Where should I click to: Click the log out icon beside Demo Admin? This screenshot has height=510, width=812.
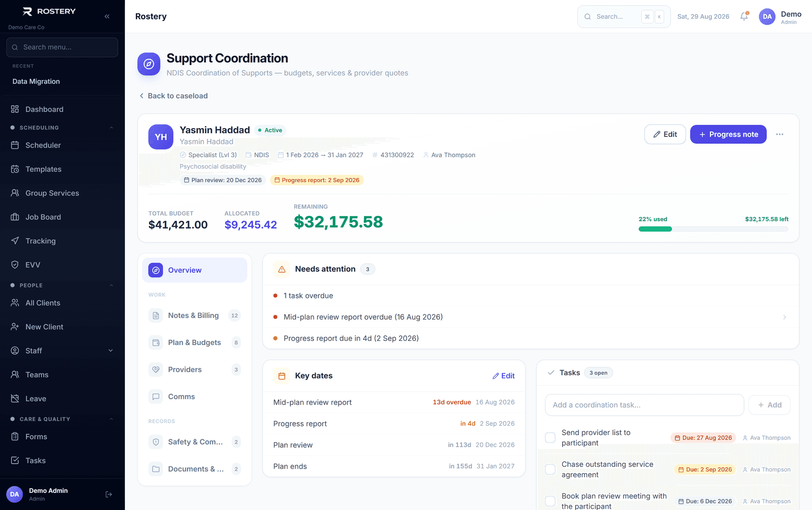[109, 494]
